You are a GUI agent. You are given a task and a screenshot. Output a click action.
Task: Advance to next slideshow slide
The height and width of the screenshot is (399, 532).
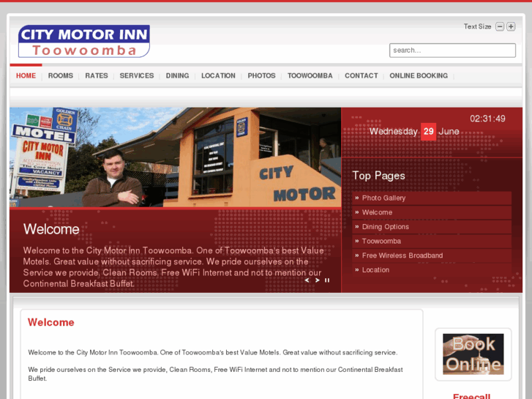coord(318,280)
